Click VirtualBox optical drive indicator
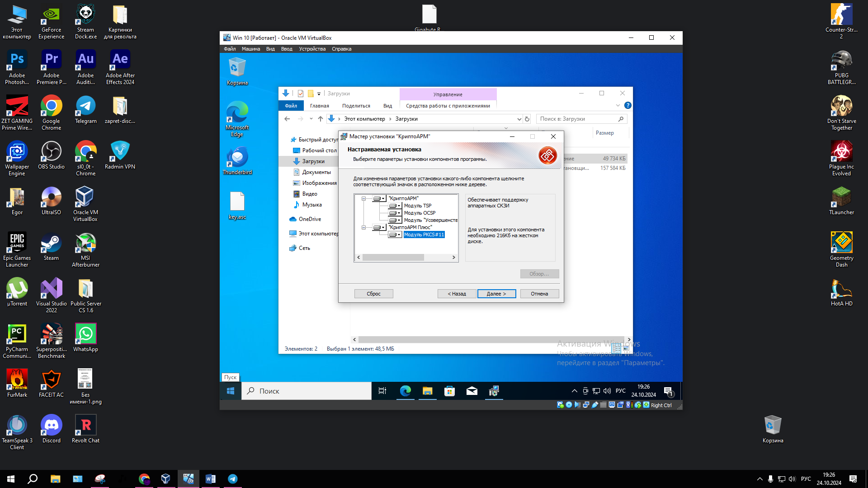 569,405
